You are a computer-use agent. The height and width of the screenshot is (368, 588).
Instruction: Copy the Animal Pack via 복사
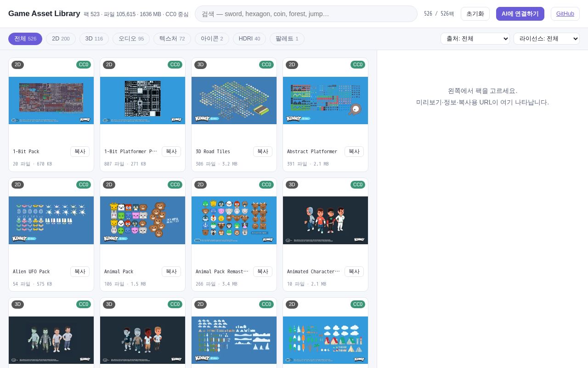point(171,271)
